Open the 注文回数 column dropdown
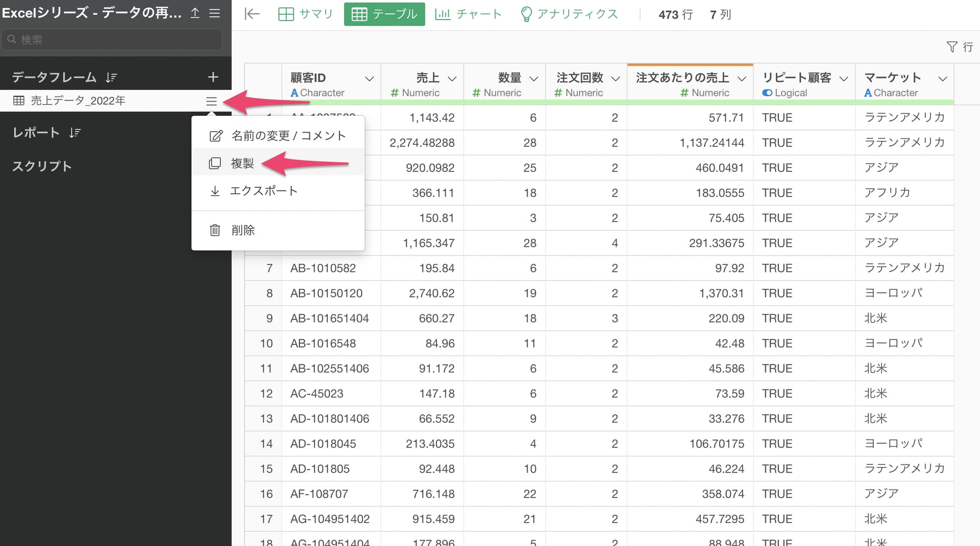 pos(616,79)
